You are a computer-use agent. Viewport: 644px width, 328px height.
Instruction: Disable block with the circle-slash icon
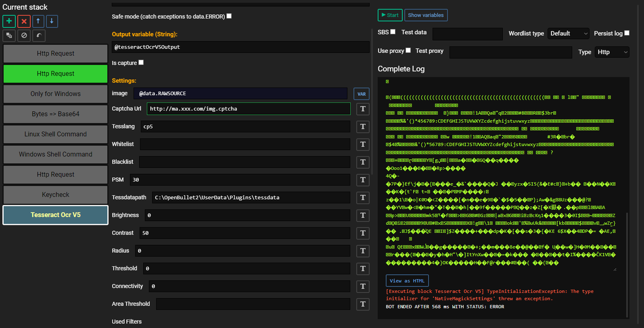pyautogui.click(x=24, y=35)
